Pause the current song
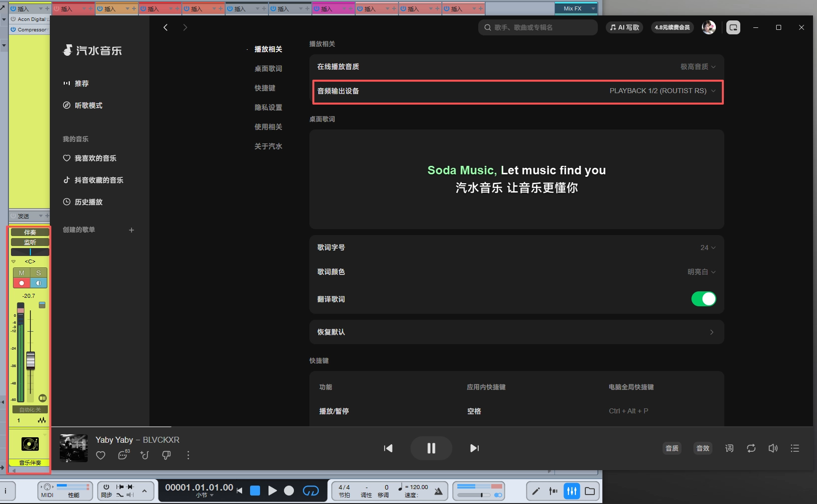The image size is (817, 504). 431,448
